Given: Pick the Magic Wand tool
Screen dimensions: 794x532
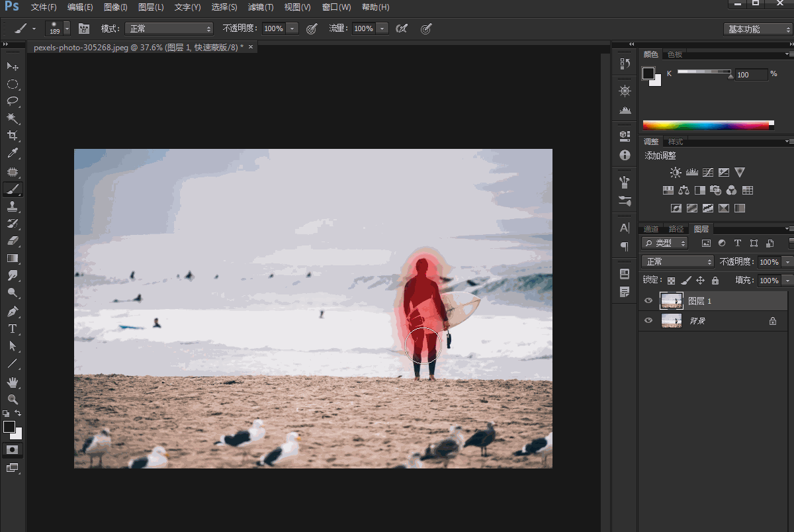Looking at the screenshot, I should 13,118.
